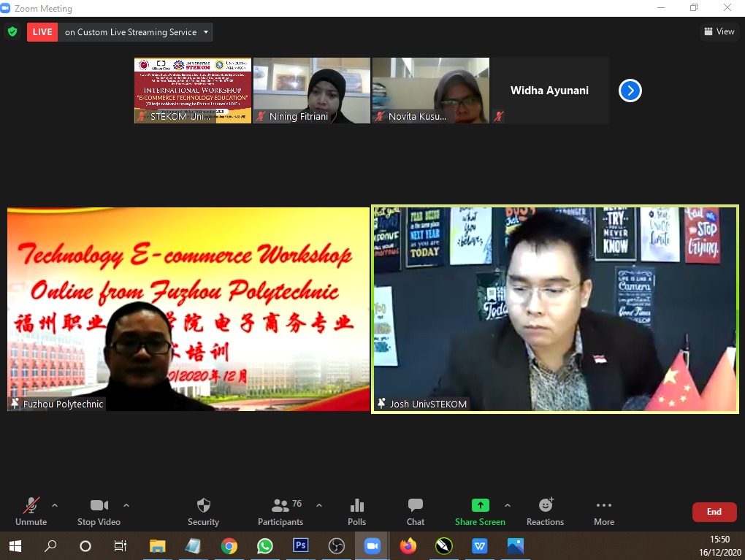
Task: Click the red LIVE indicator
Action: pos(42,32)
